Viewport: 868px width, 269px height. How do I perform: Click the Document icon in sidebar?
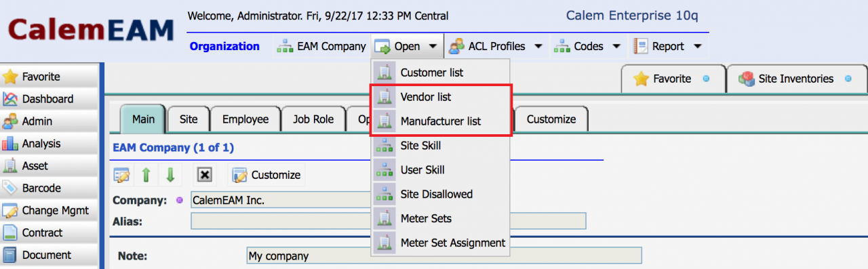point(10,255)
